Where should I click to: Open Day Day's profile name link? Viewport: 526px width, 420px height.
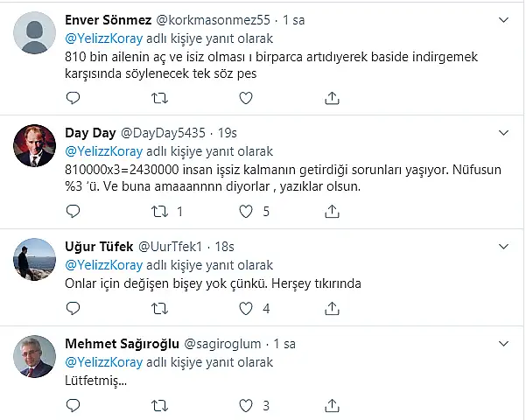[x=89, y=133]
